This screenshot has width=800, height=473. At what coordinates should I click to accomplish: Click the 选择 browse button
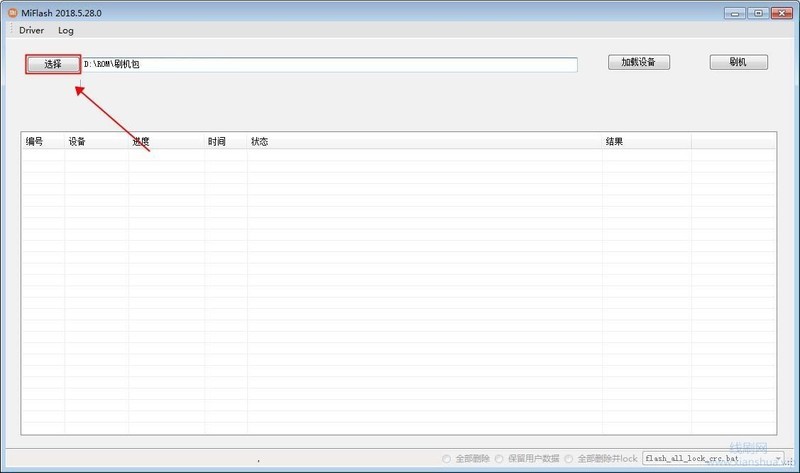(53, 64)
